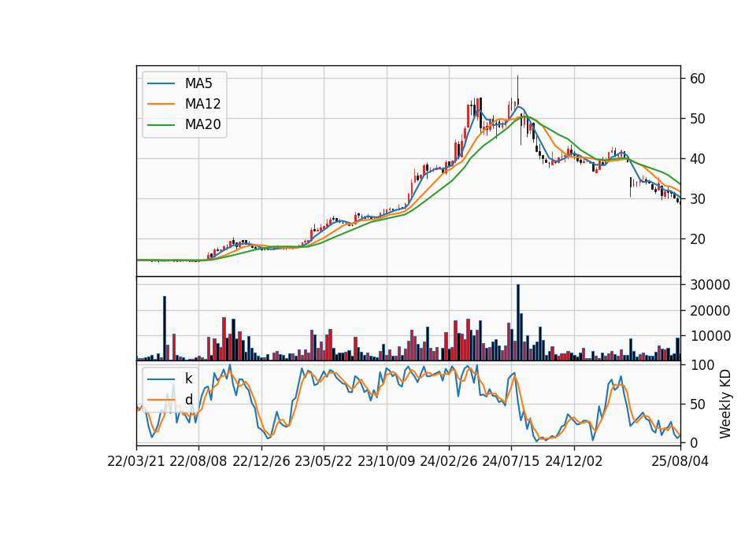Click the d legend label in KD panel
Screen dimensions: 756x543
pos(188,400)
